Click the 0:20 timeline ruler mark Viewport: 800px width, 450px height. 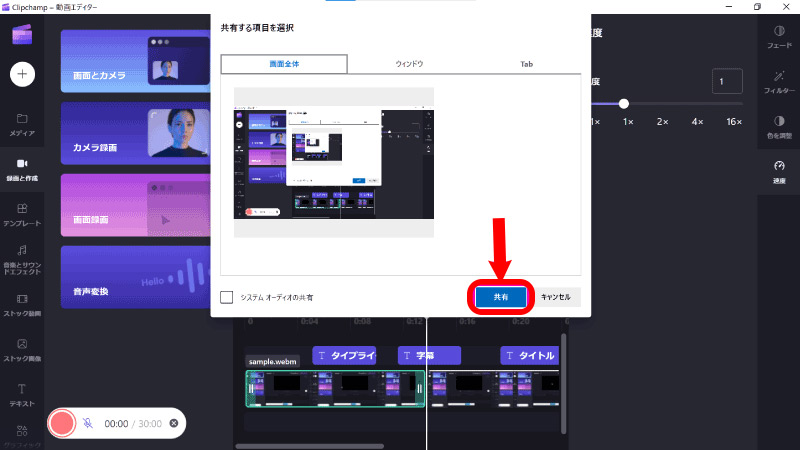pyautogui.click(x=520, y=321)
